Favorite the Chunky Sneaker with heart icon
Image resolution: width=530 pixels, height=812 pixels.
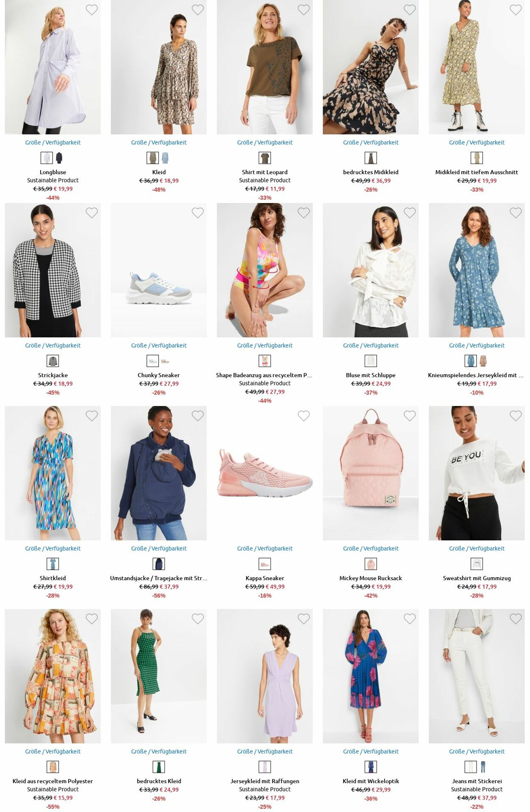pyautogui.click(x=198, y=213)
